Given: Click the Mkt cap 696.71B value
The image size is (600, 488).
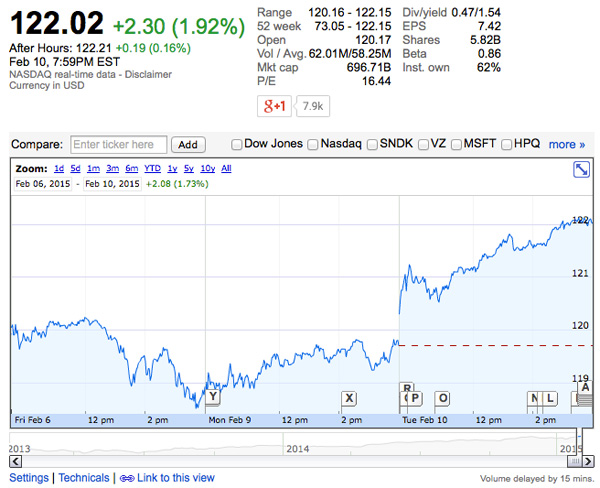Looking at the screenshot, I should click(369, 67).
